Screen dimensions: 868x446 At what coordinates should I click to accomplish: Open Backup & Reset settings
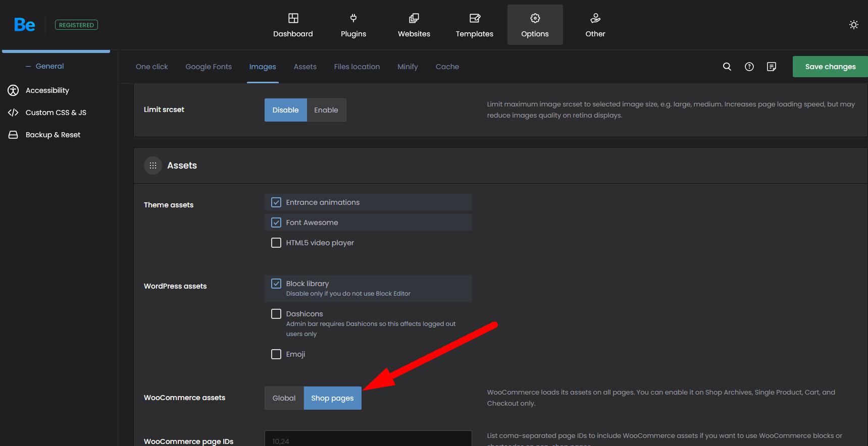[53, 135]
